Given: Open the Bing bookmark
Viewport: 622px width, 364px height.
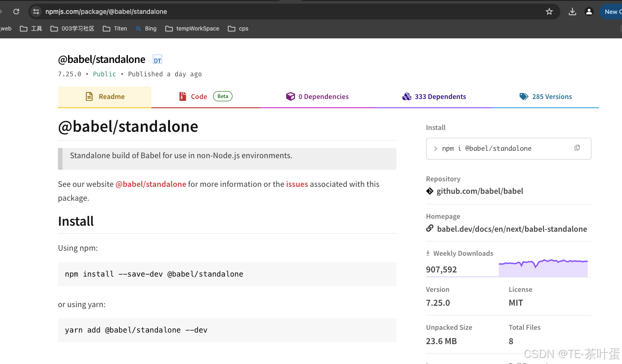Looking at the screenshot, I should click(146, 29).
